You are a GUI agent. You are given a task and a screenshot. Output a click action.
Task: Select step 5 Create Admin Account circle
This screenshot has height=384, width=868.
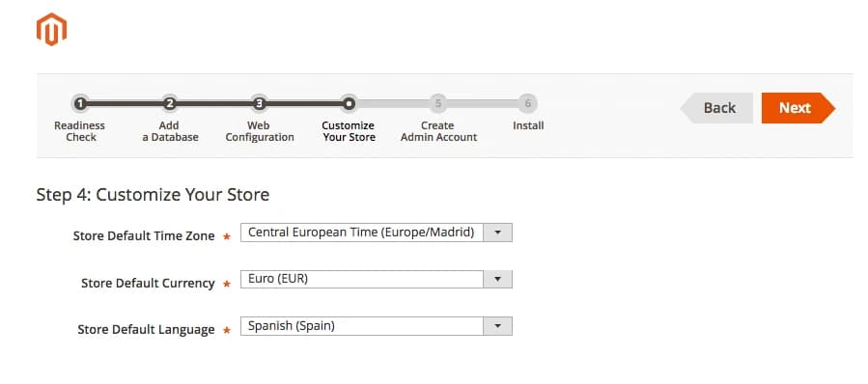pos(438,103)
